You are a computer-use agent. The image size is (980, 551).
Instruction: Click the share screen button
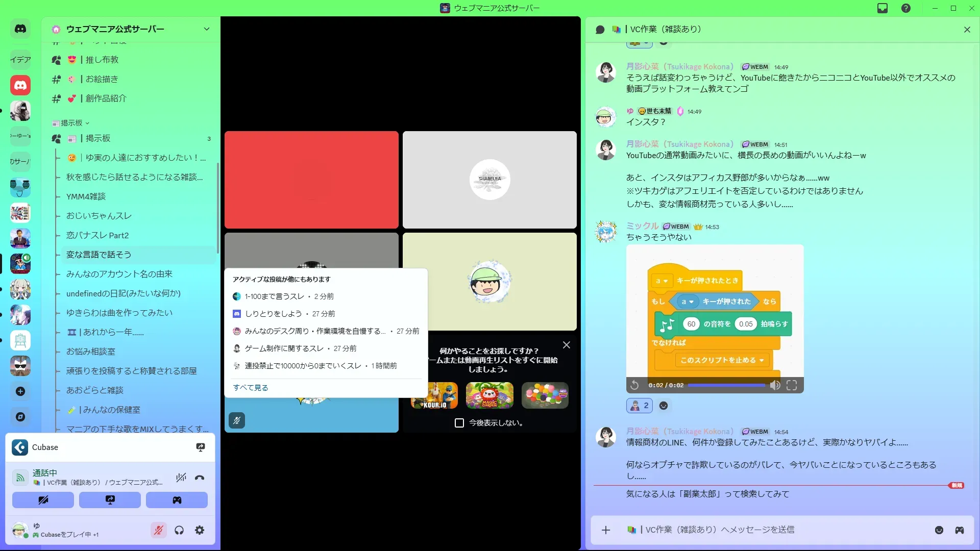(x=110, y=500)
